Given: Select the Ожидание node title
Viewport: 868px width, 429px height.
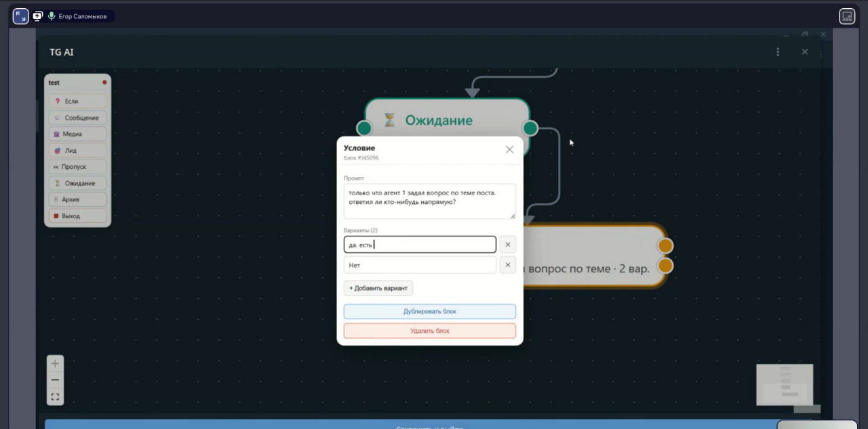Looking at the screenshot, I should tap(439, 120).
